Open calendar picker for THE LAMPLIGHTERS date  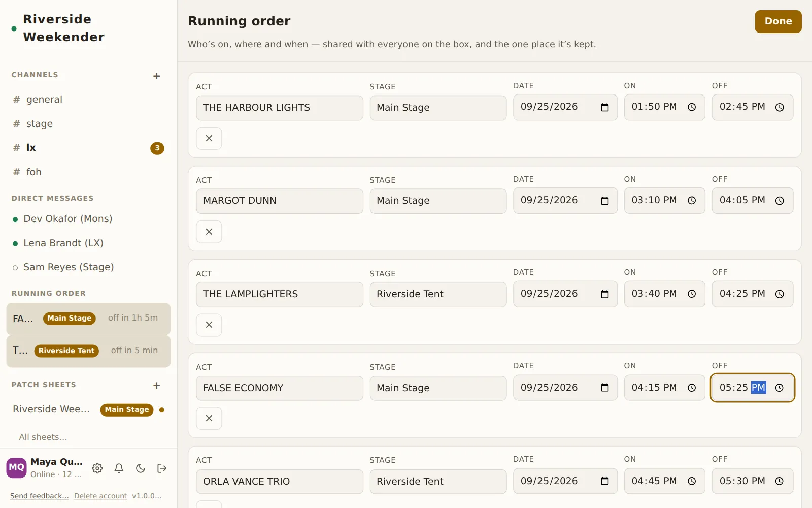point(604,294)
